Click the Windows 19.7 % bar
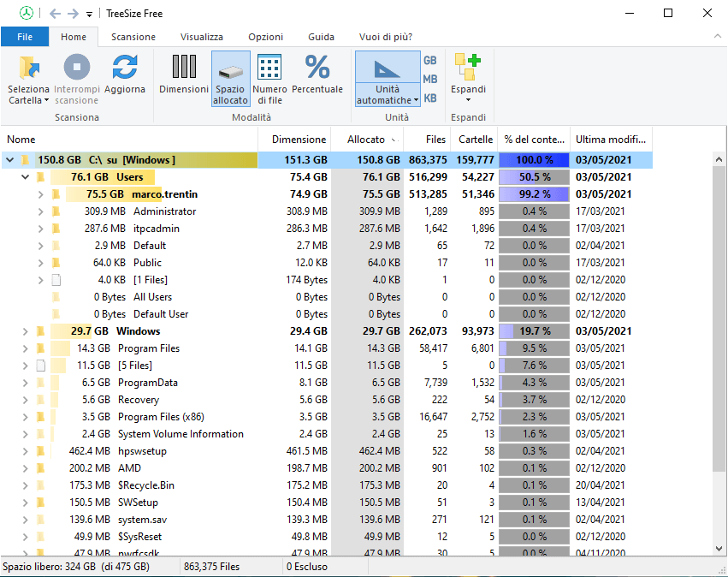This screenshot has width=728, height=577. tap(534, 331)
